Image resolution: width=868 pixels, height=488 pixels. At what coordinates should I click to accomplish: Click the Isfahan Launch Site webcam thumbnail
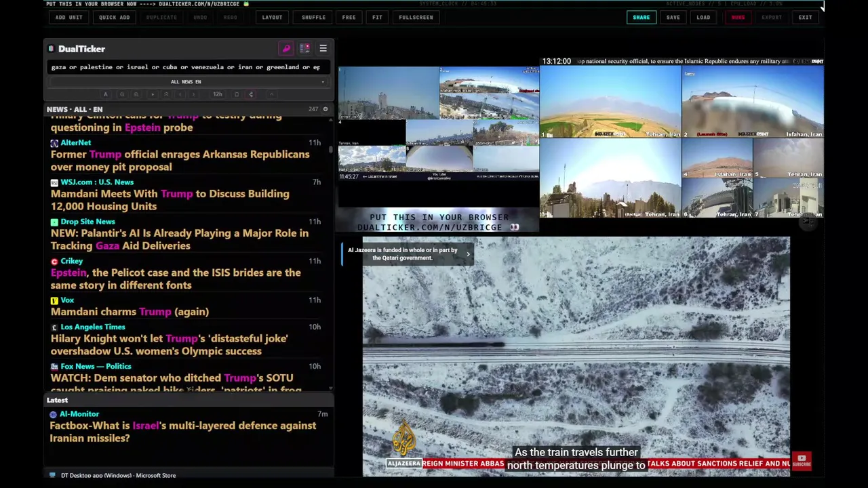point(753,102)
